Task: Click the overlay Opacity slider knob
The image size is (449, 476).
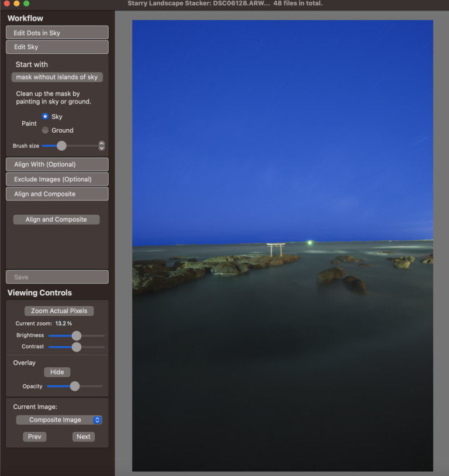Action: click(75, 386)
